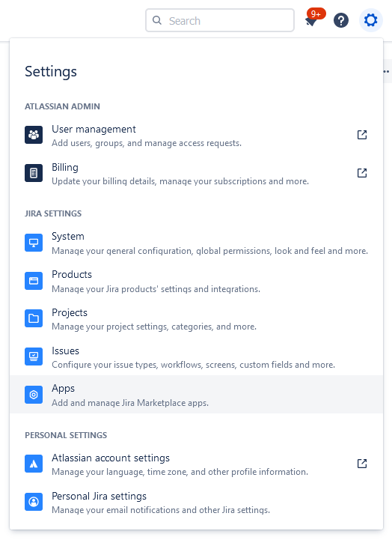Click the Personal Jira settings avatar icon
Image resolution: width=392 pixels, height=543 pixels.
(x=34, y=502)
